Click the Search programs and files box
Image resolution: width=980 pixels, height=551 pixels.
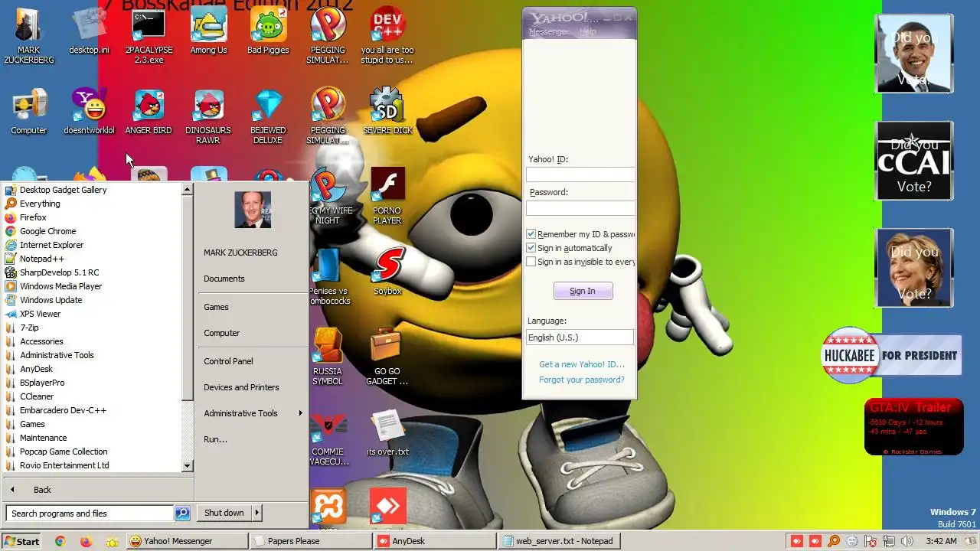click(90, 514)
